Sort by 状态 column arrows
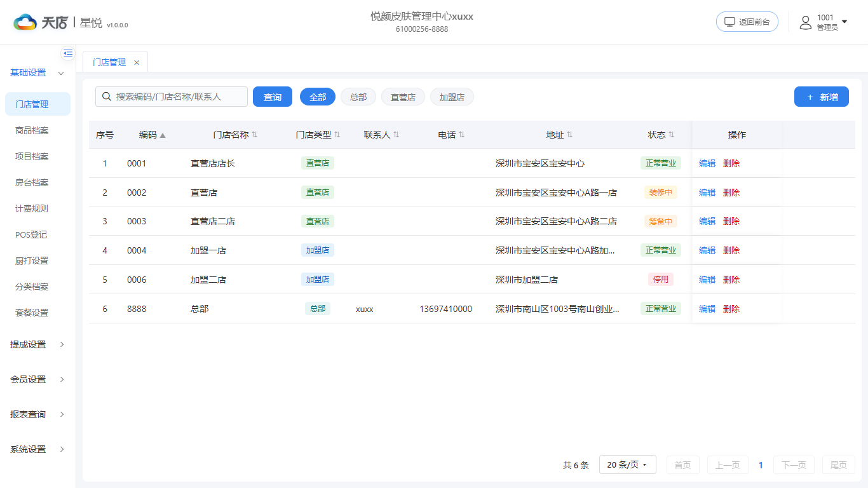This screenshot has height=488, width=868. (x=671, y=135)
